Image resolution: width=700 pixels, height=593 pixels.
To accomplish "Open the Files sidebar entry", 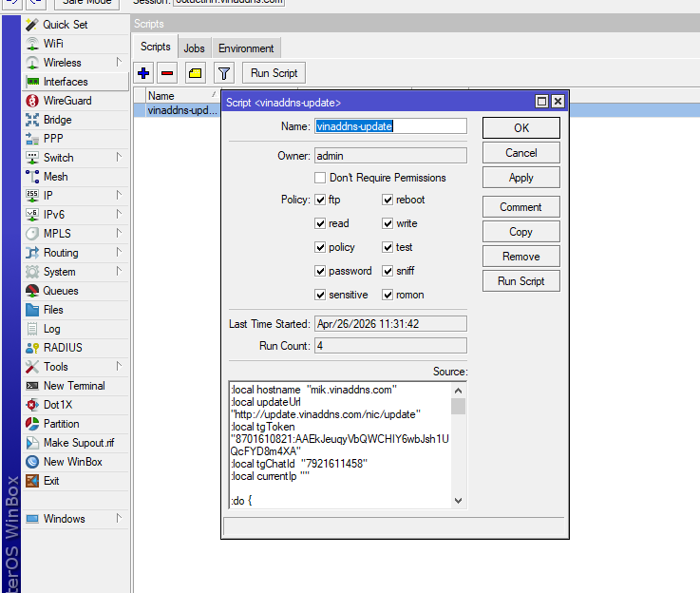I will [53, 310].
